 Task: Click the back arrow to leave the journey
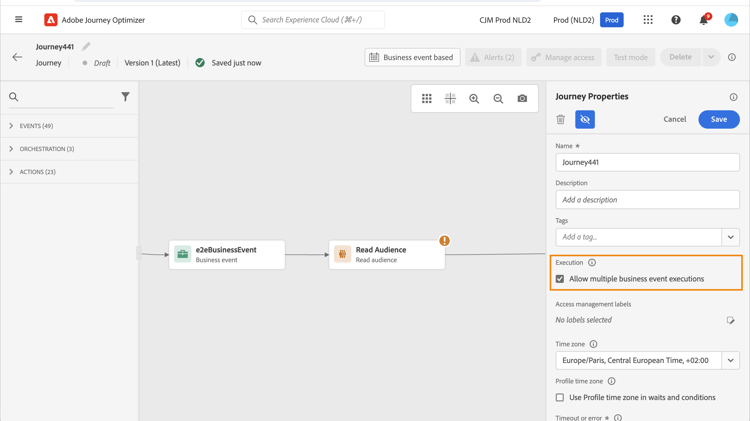point(17,57)
